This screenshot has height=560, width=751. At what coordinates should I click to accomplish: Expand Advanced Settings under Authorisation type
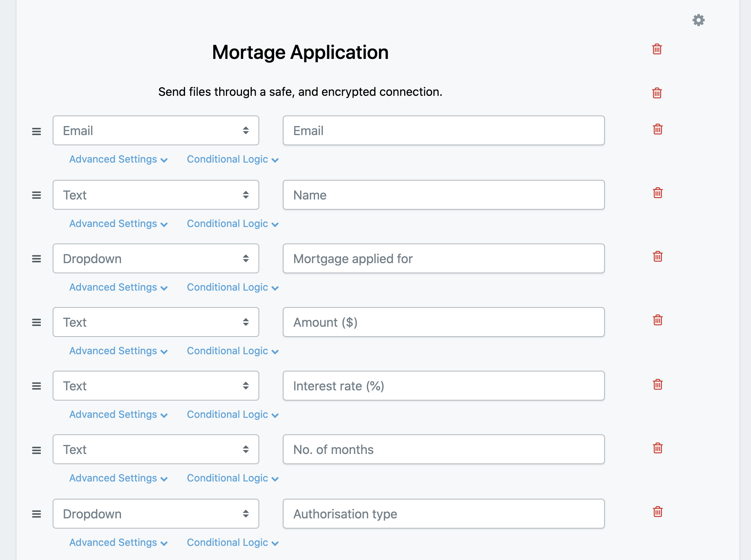(119, 542)
